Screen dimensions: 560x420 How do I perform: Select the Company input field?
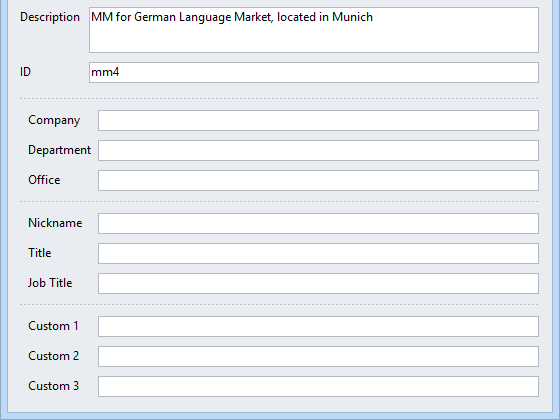click(319, 120)
